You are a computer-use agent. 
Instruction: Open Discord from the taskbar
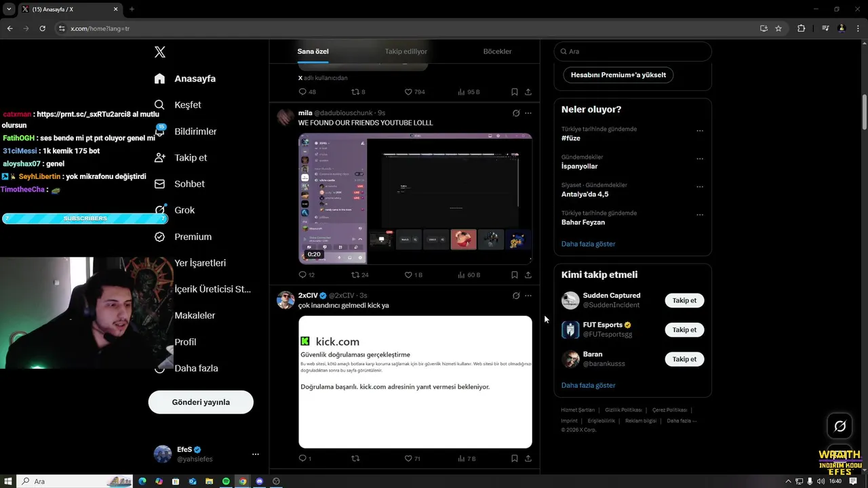259,481
